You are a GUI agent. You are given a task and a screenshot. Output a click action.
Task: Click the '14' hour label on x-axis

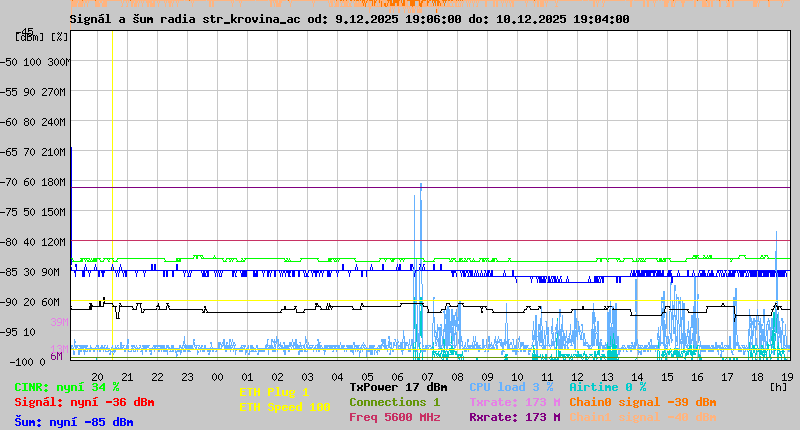point(637,377)
